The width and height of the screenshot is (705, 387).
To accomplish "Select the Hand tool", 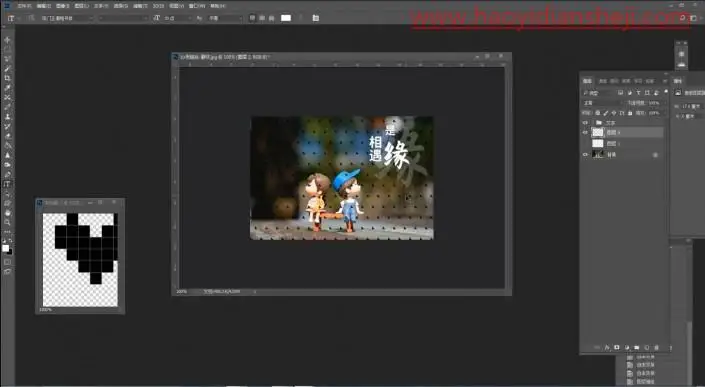I will click(x=7, y=213).
